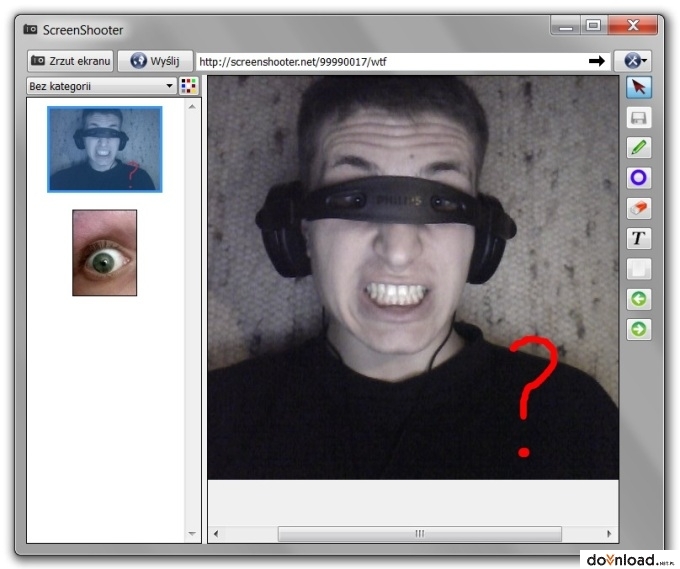Click the ScreenShooter camera title icon

tap(30, 29)
